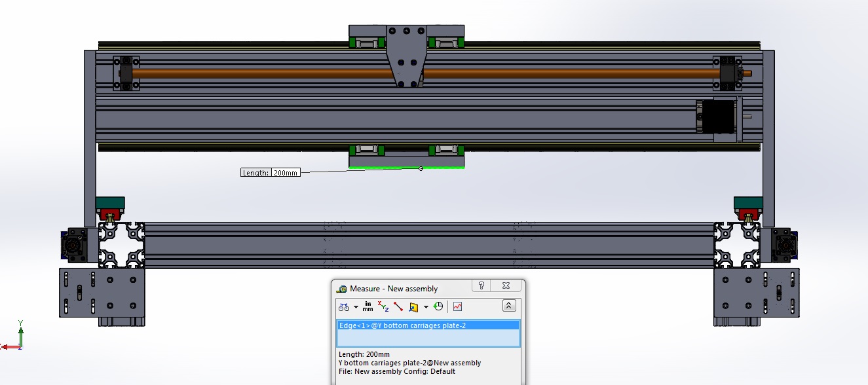Toggle Show XYZ Measurements
The width and height of the screenshot is (868, 385).
click(x=383, y=306)
